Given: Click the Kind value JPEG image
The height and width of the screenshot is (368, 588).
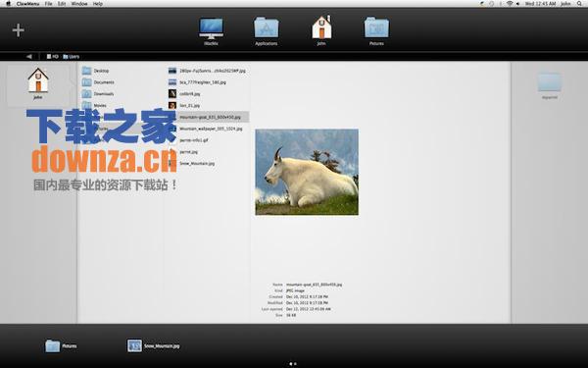Looking at the screenshot, I should [295, 290].
